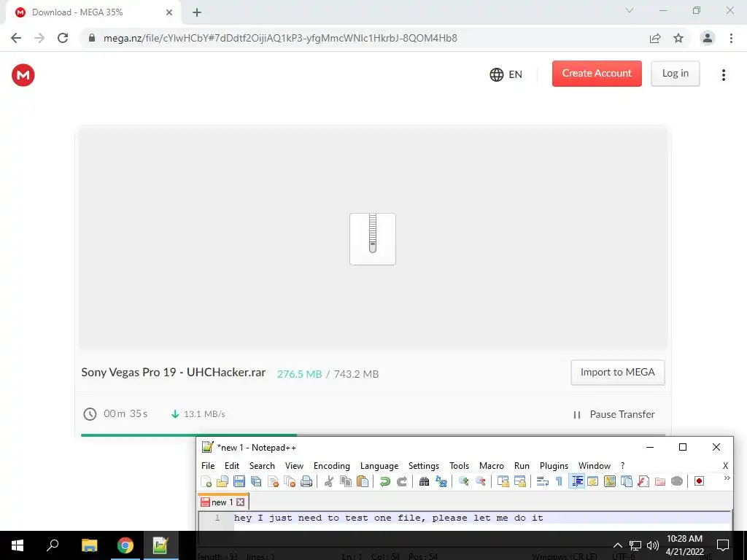The width and height of the screenshot is (747, 560).
Task: Open a new Chrome tab
Action: [x=197, y=12]
